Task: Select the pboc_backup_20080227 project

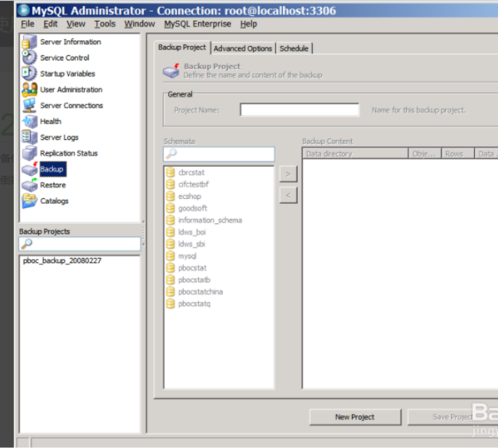Action: click(x=63, y=261)
